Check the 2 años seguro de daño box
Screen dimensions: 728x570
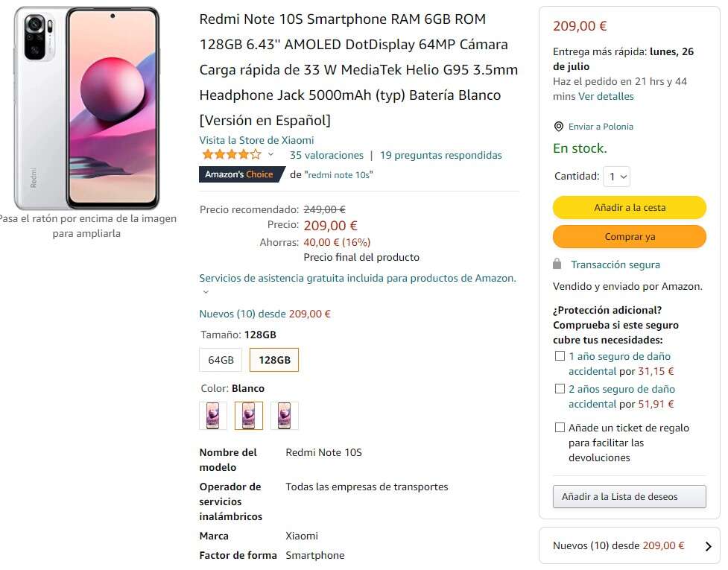(560, 389)
